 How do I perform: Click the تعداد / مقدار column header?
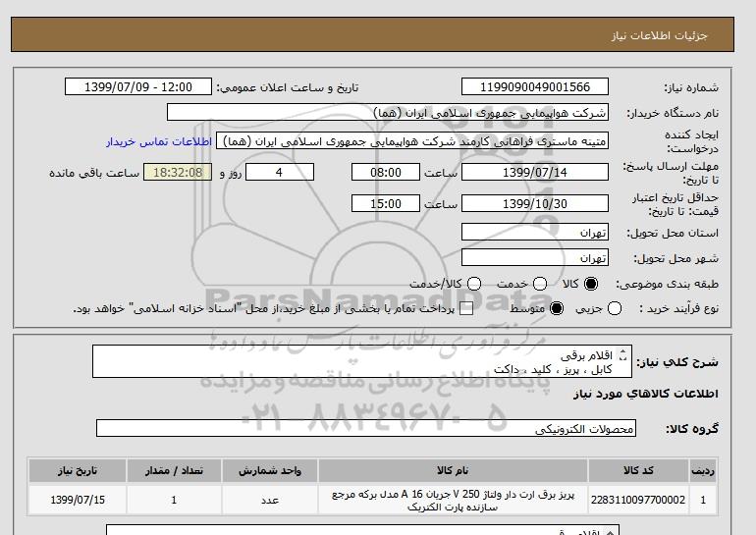coord(174,470)
